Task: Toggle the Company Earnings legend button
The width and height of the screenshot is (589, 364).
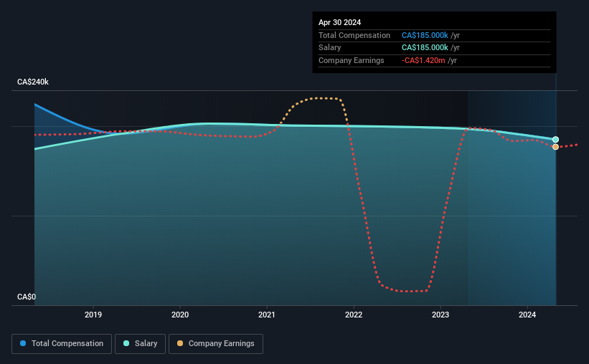Action: [x=216, y=344]
